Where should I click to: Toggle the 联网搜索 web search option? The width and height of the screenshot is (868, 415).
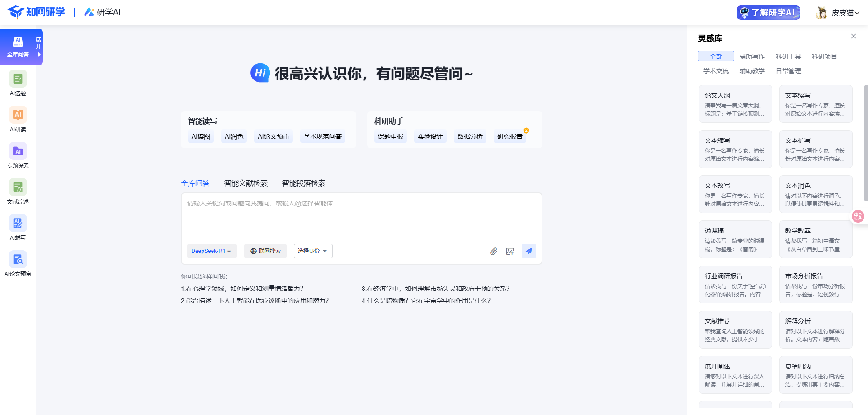(x=265, y=251)
